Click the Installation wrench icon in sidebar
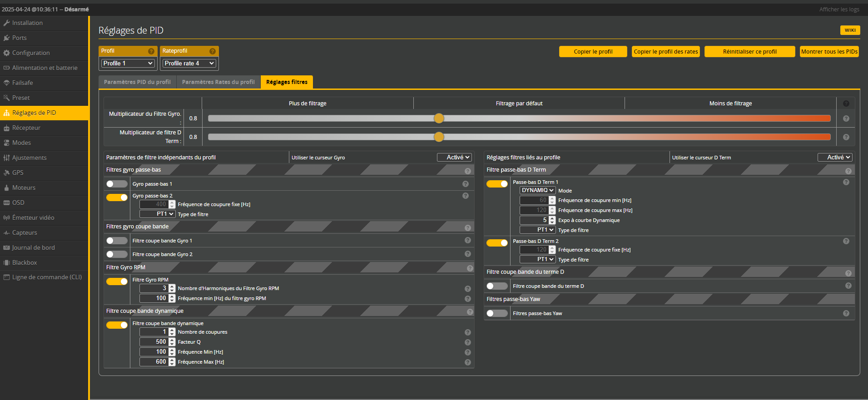Screen dimensions: 868x400 tap(6, 23)
